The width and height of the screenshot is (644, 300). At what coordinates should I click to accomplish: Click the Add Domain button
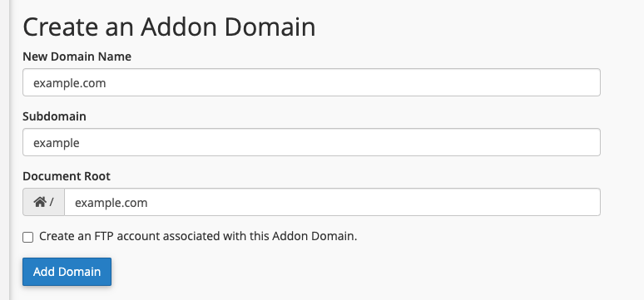tap(67, 272)
